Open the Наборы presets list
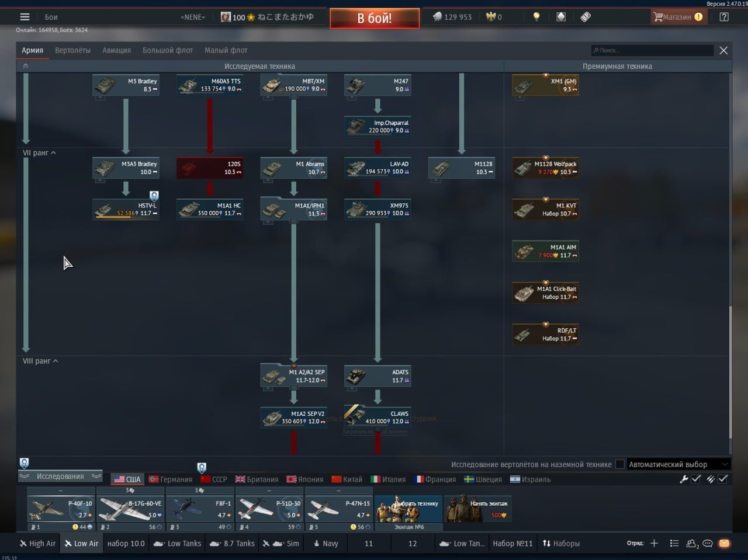748x560 pixels. pyautogui.click(x=561, y=543)
